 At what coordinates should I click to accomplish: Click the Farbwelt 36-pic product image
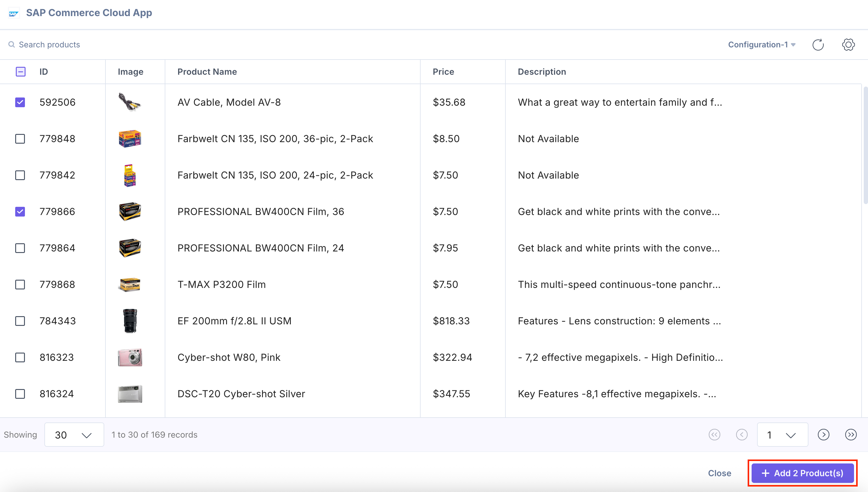[130, 138]
